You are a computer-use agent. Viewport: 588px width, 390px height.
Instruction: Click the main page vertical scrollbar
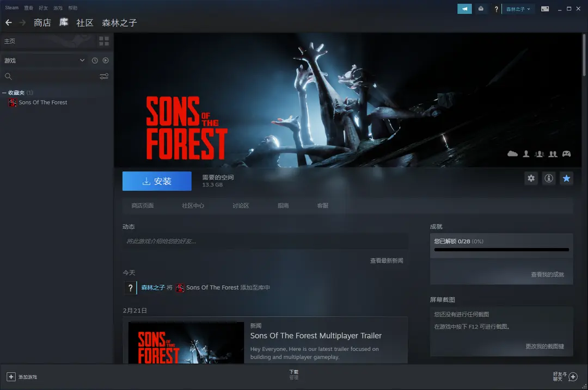pos(584,55)
